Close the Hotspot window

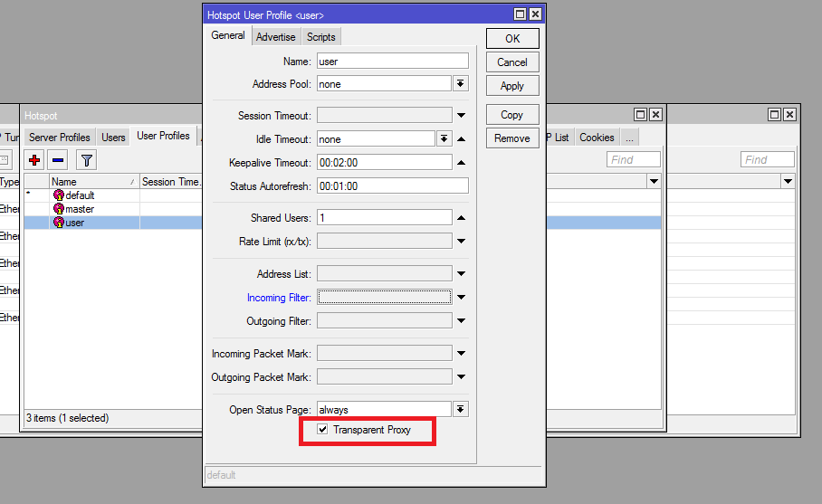(x=655, y=115)
